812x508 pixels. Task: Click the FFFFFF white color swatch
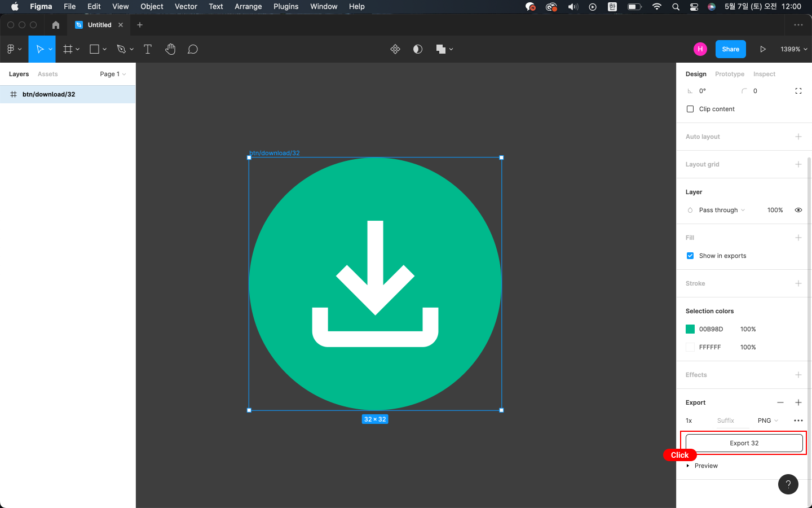coord(690,347)
